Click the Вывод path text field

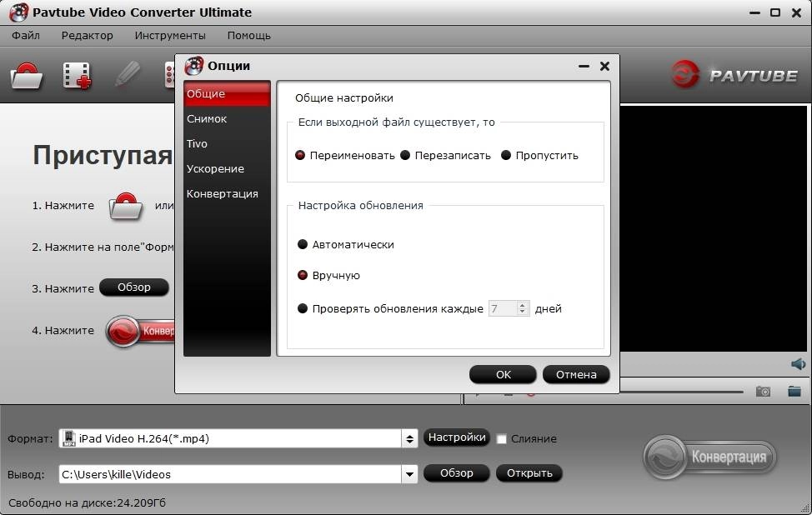pyautogui.click(x=230, y=474)
